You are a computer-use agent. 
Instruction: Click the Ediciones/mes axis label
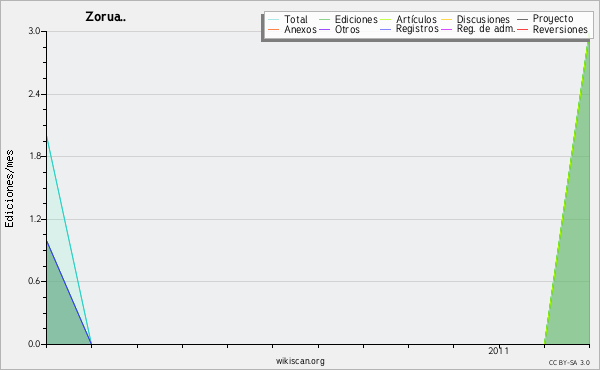tap(9, 189)
